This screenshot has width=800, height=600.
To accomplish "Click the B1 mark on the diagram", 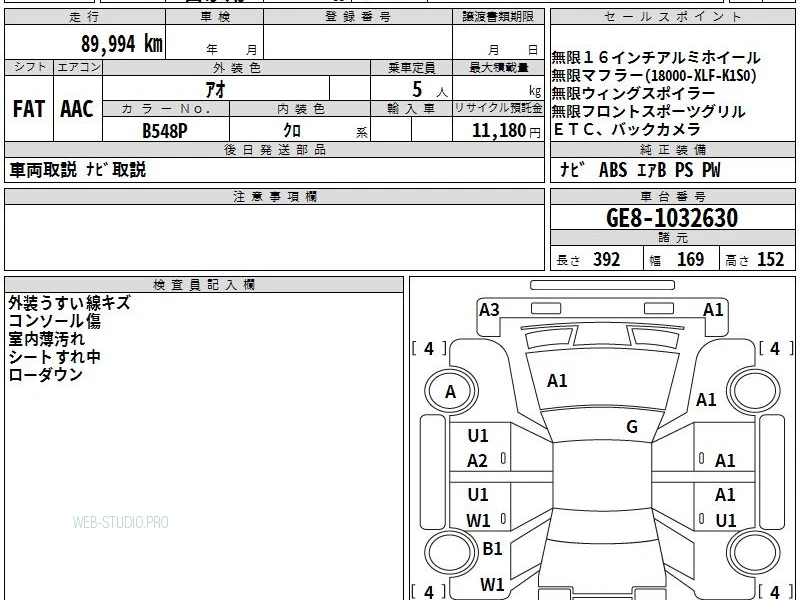I will 492,548.
